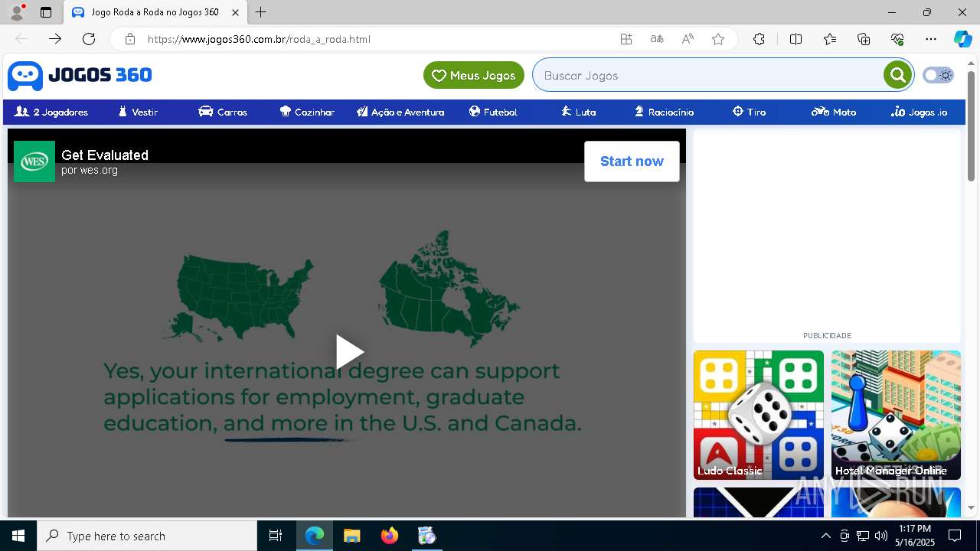Open Split screen icon

(795, 39)
